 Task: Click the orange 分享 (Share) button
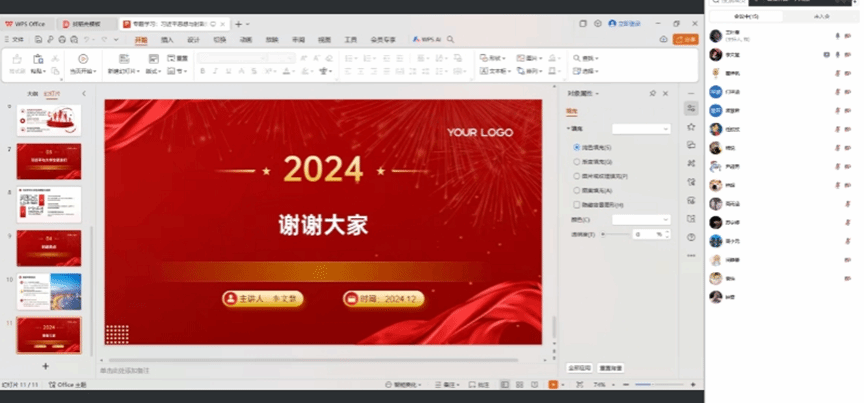pyautogui.click(x=686, y=40)
